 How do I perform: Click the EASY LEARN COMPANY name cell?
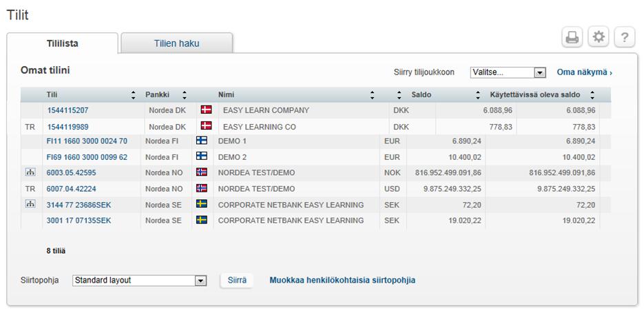266,110
